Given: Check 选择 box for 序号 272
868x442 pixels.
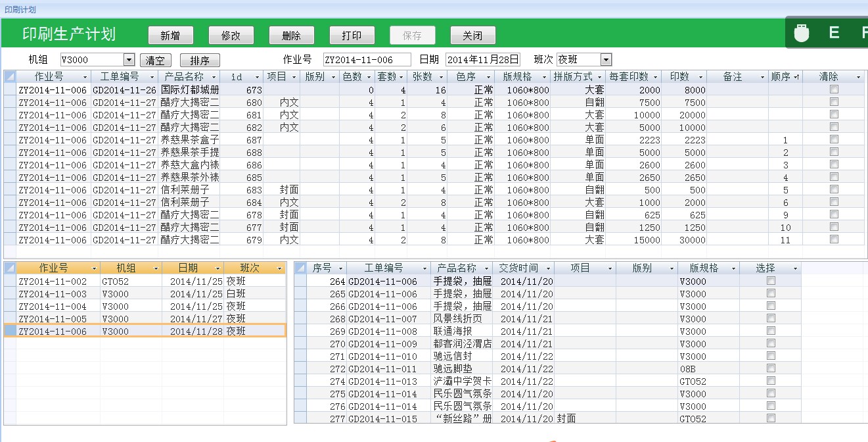Looking at the screenshot, I should point(771,368).
